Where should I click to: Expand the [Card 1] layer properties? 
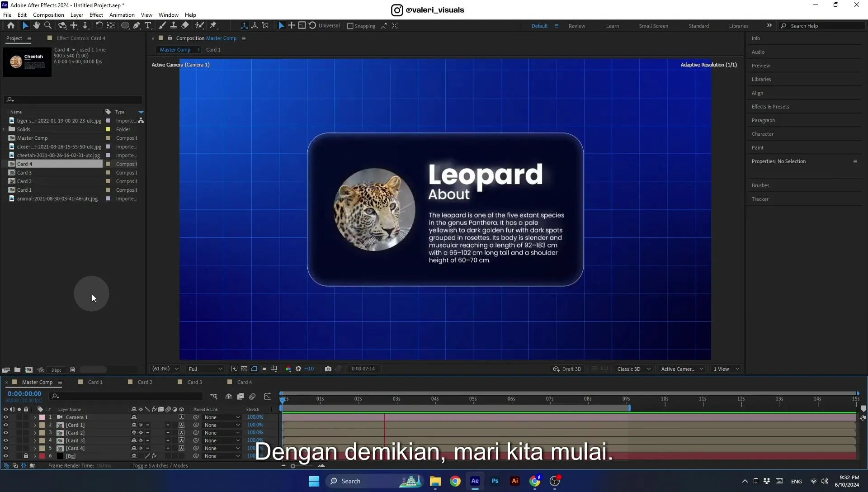[35, 425]
